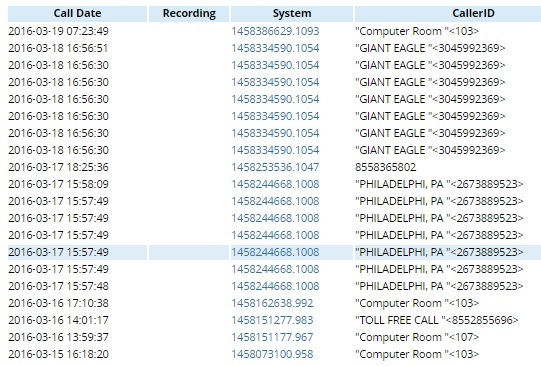Viewport: 541px width, 366px height.
Task: Select the 2016-03-15 16:18:20 call date
Action: (58, 354)
